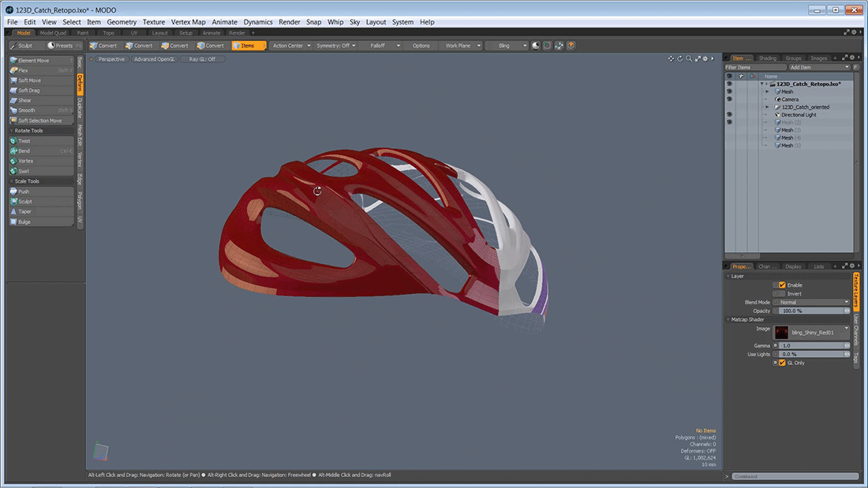Click the Opacity slider field
868x488 pixels.
[812, 311]
